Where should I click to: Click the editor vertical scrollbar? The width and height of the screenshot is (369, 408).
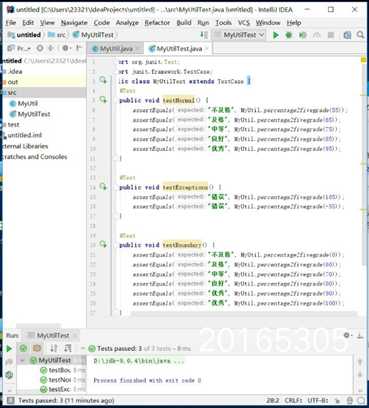point(363,160)
